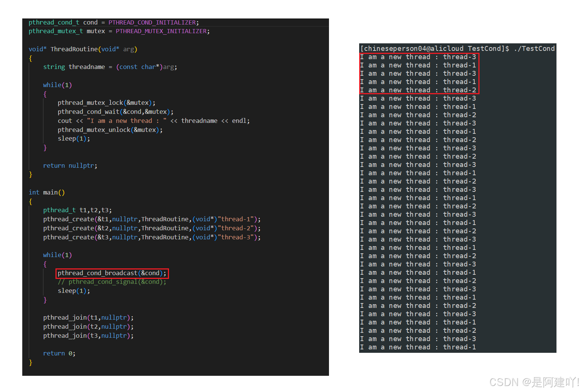Click the PTHREAD_MUTEX_INITIALIZER macro
The height and width of the screenshot is (392, 581).
point(161,31)
